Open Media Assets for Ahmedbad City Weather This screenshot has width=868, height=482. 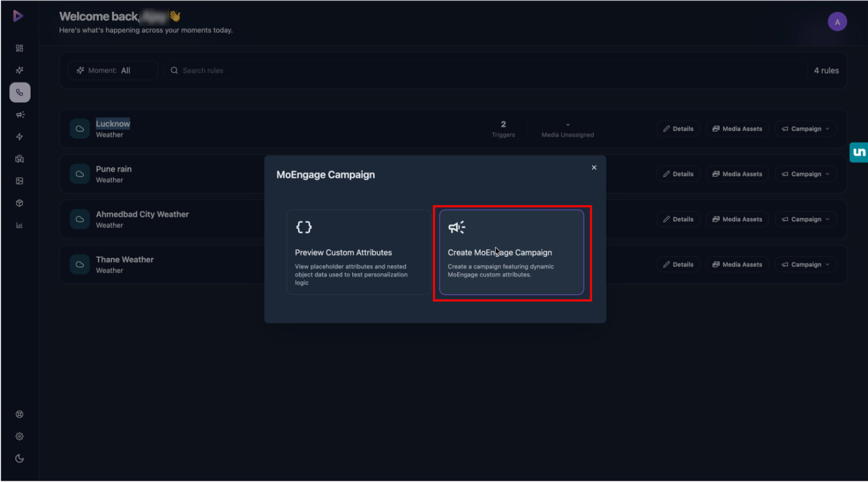pyautogui.click(x=737, y=219)
